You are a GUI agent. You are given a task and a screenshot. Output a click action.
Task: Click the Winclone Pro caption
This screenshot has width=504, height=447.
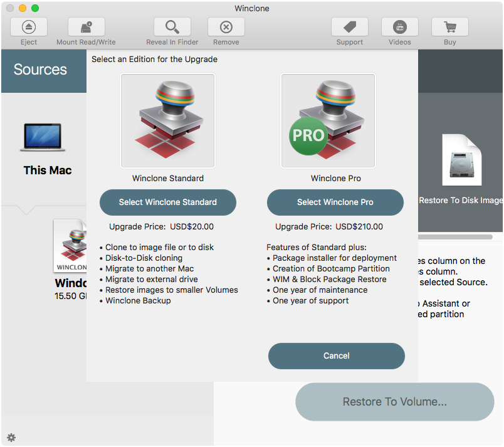click(336, 178)
